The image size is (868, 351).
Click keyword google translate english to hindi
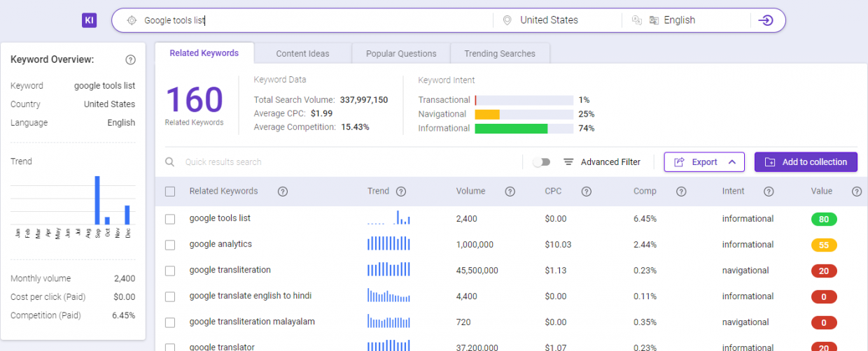pyautogui.click(x=251, y=296)
